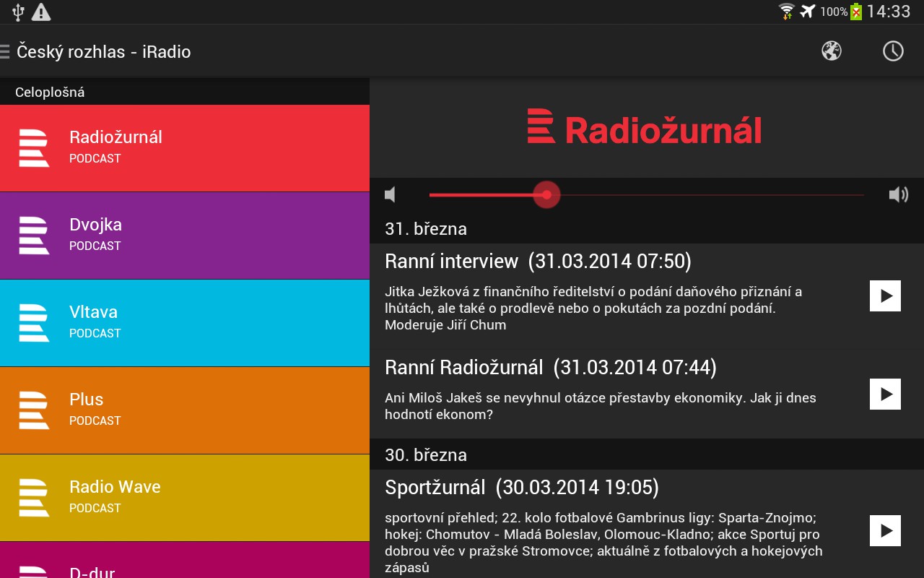Tap the Radio Wave station logo icon
The width and height of the screenshot is (924, 578).
point(34,498)
